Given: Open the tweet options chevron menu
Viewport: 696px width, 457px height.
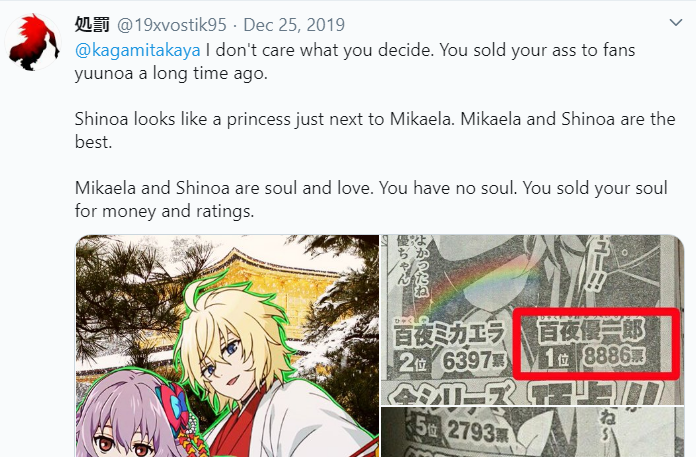Looking at the screenshot, I should point(675,23).
